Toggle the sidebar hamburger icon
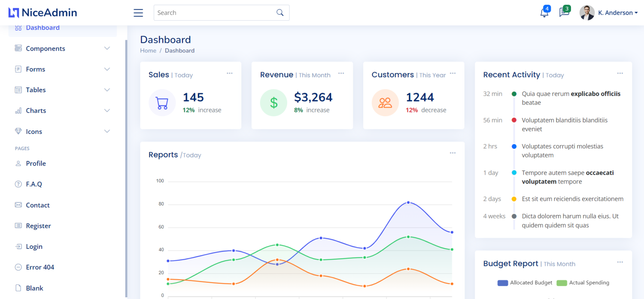644x299 pixels. tap(138, 13)
